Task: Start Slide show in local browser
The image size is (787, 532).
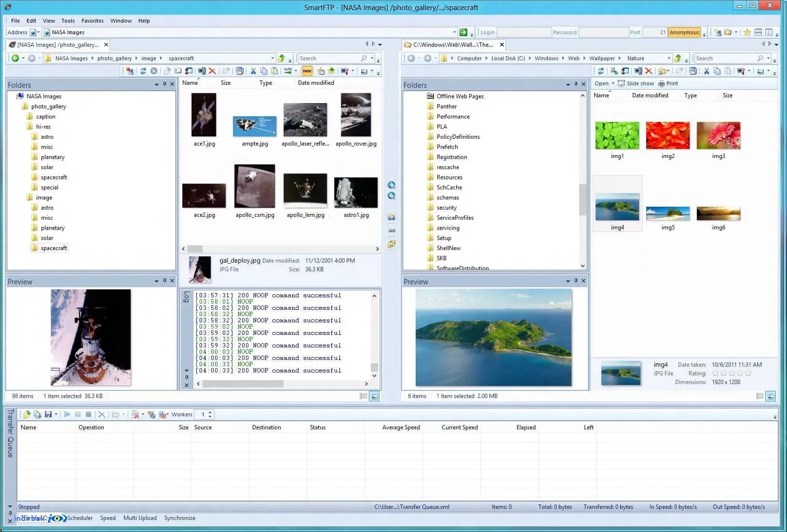Action: (636, 83)
